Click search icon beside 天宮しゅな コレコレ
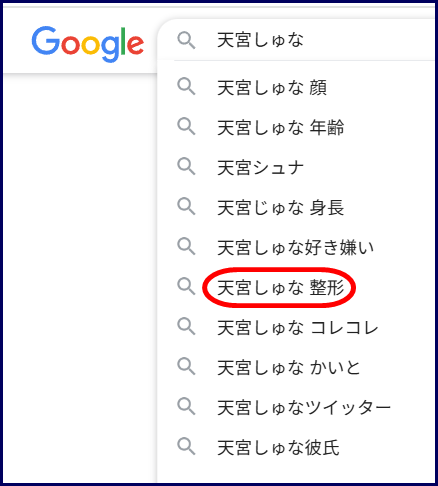Screen dimensions: 438x486 click(x=186, y=327)
